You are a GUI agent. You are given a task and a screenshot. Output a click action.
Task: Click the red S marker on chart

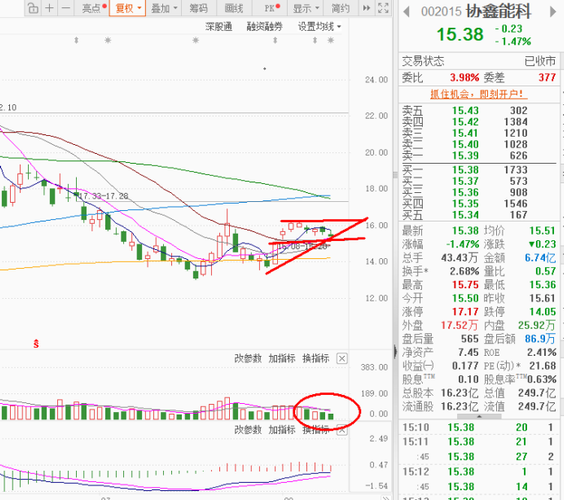[36, 344]
